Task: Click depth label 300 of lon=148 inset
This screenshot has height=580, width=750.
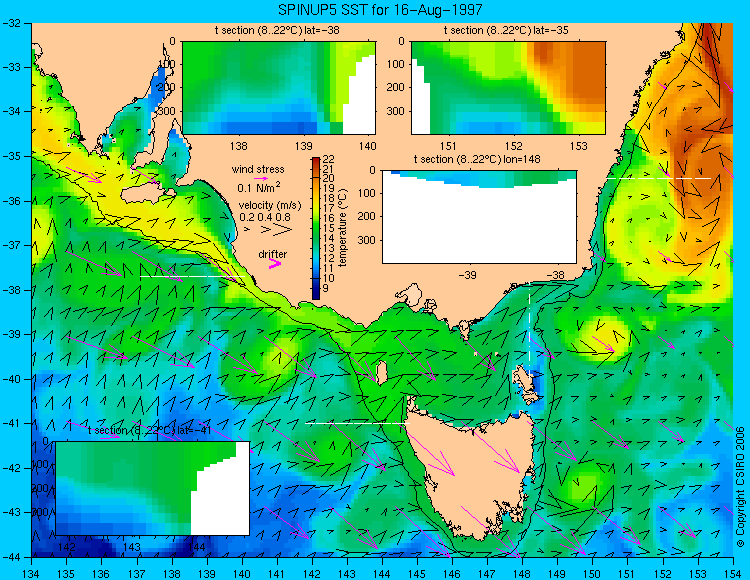Action: 367,240
